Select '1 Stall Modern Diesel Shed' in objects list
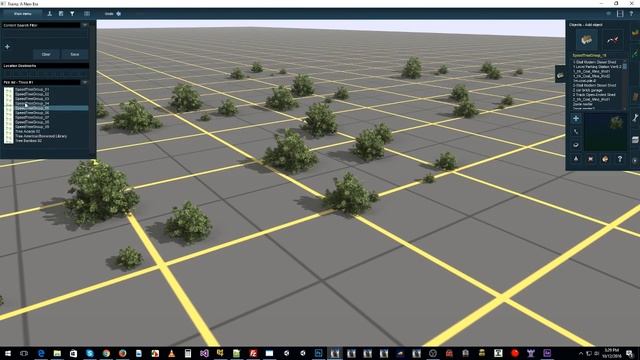Image resolution: width=640 pixels, height=360 pixels. (594, 62)
